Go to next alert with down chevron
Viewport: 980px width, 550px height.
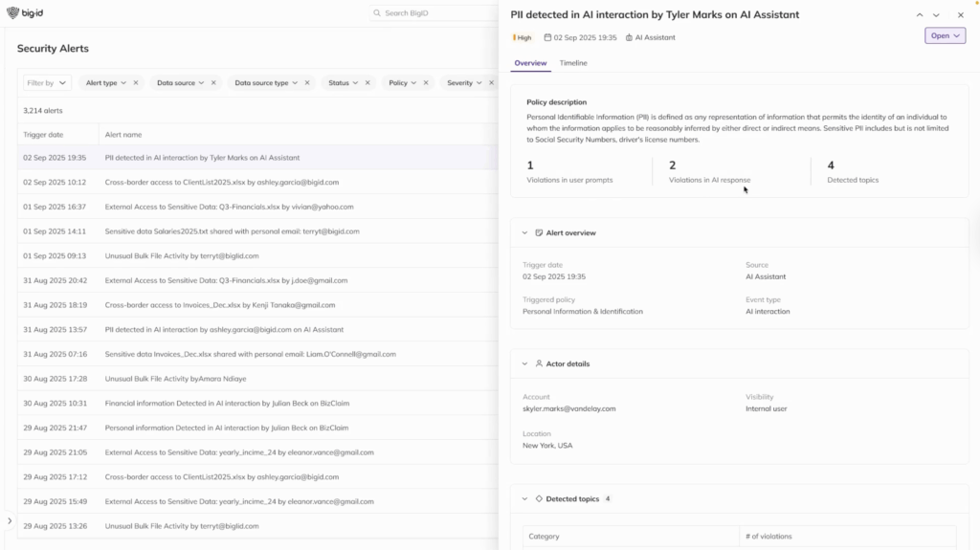(x=936, y=15)
